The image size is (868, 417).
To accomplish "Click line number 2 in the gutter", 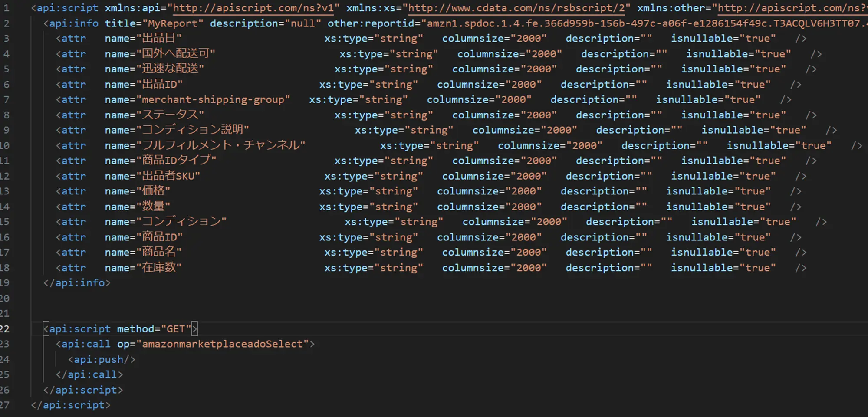I will pos(6,23).
